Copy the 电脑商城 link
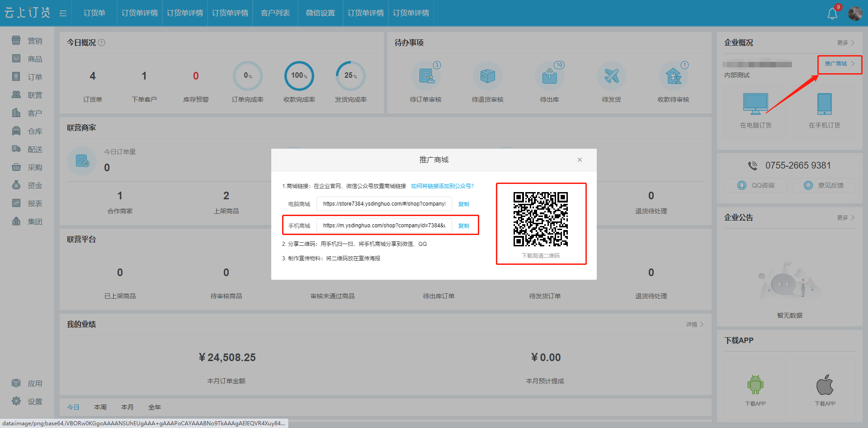This screenshot has width=868, height=428. pos(464,204)
